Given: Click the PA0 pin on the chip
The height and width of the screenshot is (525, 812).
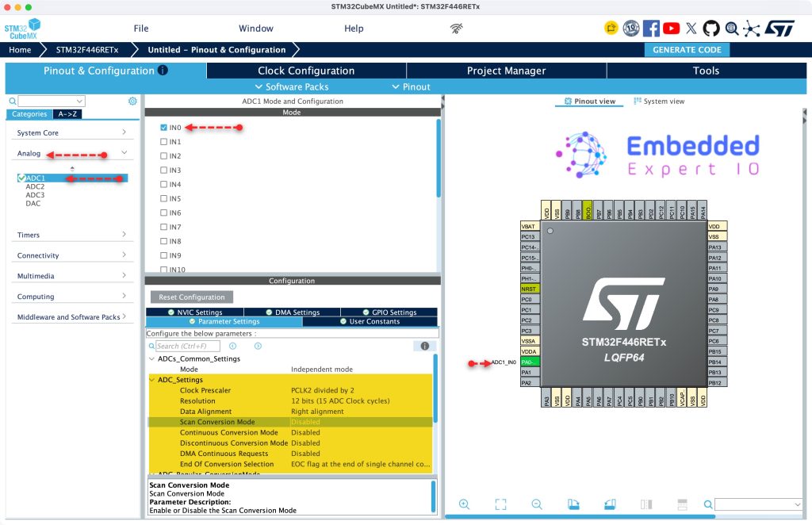Looking at the screenshot, I should tap(530, 362).
